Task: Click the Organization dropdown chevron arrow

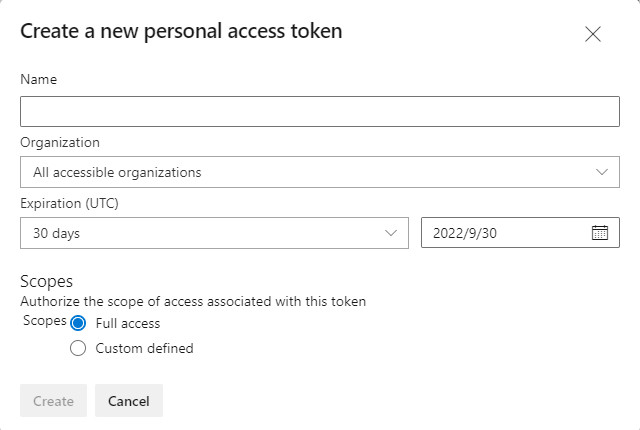Action: pos(601,172)
